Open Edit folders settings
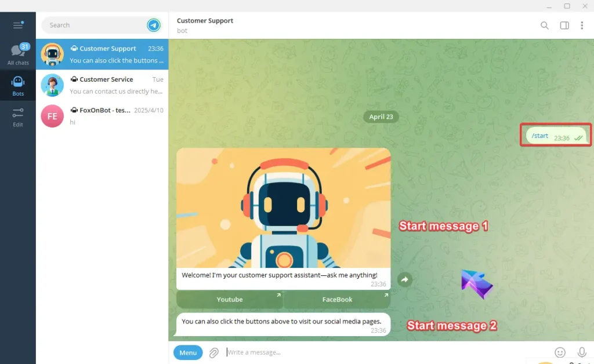This screenshot has height=364, width=594. click(18, 117)
